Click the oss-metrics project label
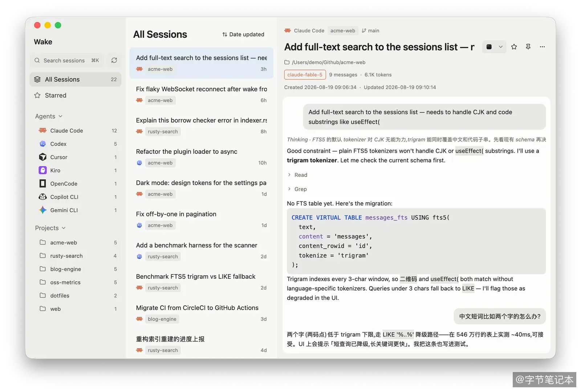581x392 pixels. click(65, 282)
